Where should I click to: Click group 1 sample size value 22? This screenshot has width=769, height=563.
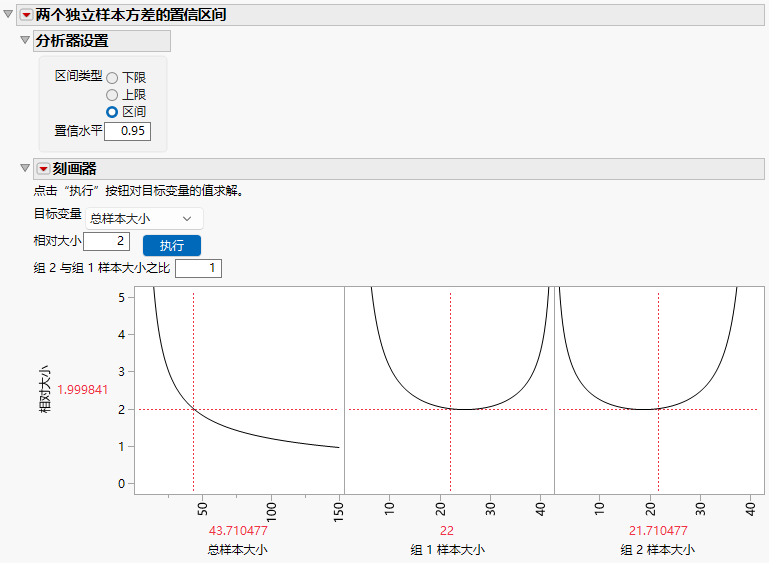447,531
